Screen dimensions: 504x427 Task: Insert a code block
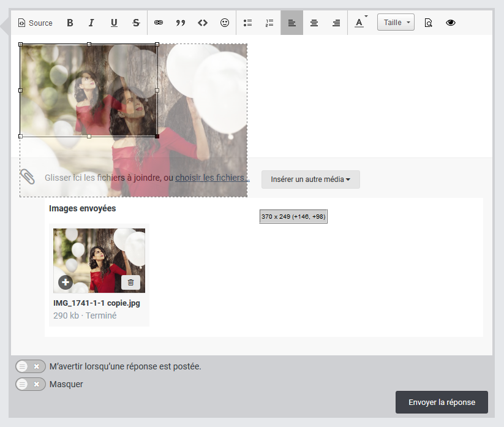[203, 23]
